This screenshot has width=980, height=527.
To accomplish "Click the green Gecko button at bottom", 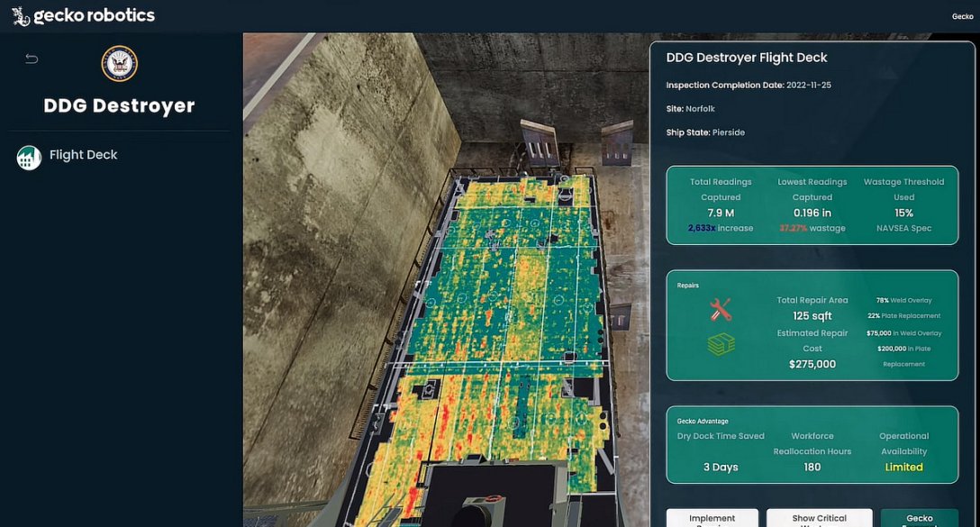I will [919, 519].
